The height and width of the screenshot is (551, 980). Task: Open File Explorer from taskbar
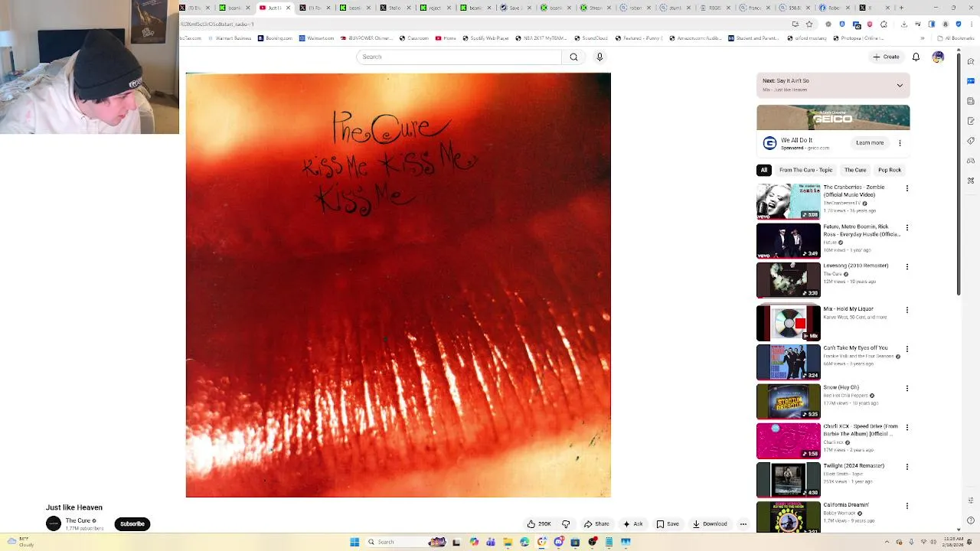point(508,542)
